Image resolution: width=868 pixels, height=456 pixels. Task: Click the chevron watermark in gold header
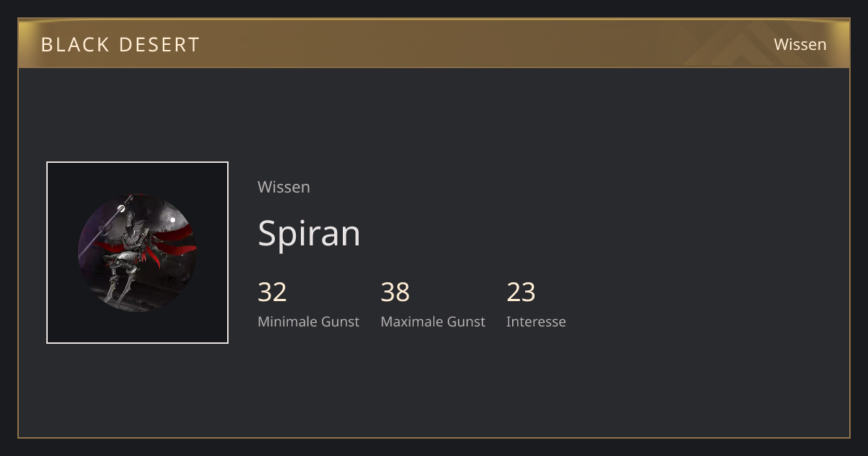point(752,45)
